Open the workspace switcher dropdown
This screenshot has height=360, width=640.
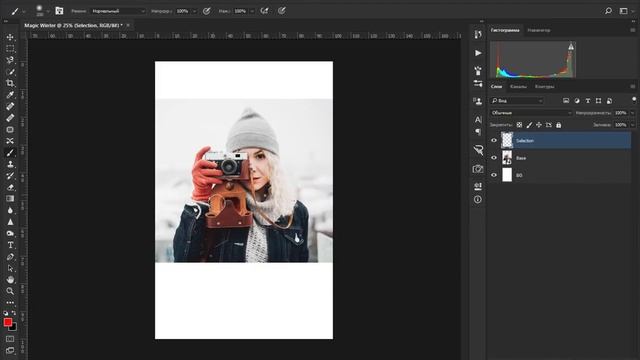click(x=625, y=11)
